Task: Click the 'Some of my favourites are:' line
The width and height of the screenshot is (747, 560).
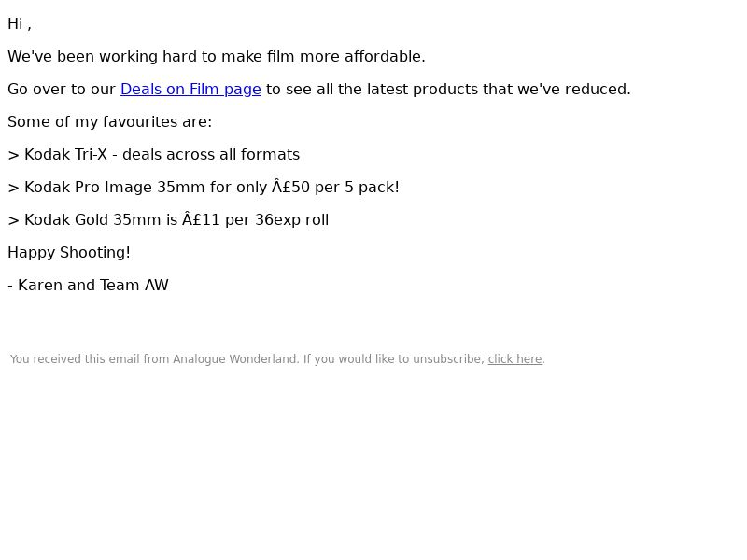Action: coord(109,122)
